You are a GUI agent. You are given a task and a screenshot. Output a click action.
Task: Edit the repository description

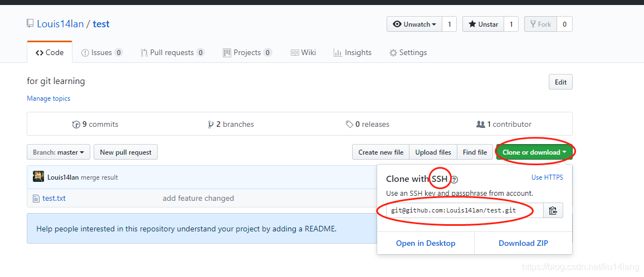pos(560,82)
